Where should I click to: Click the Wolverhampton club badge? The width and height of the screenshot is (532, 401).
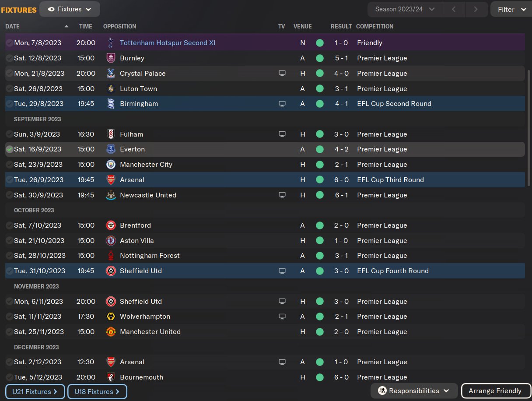[111, 317]
